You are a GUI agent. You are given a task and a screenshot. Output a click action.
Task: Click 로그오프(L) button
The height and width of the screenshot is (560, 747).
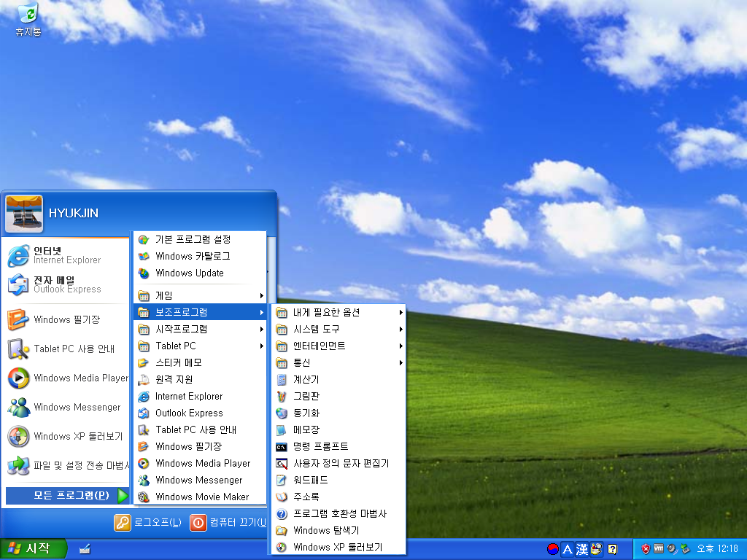[147, 522]
